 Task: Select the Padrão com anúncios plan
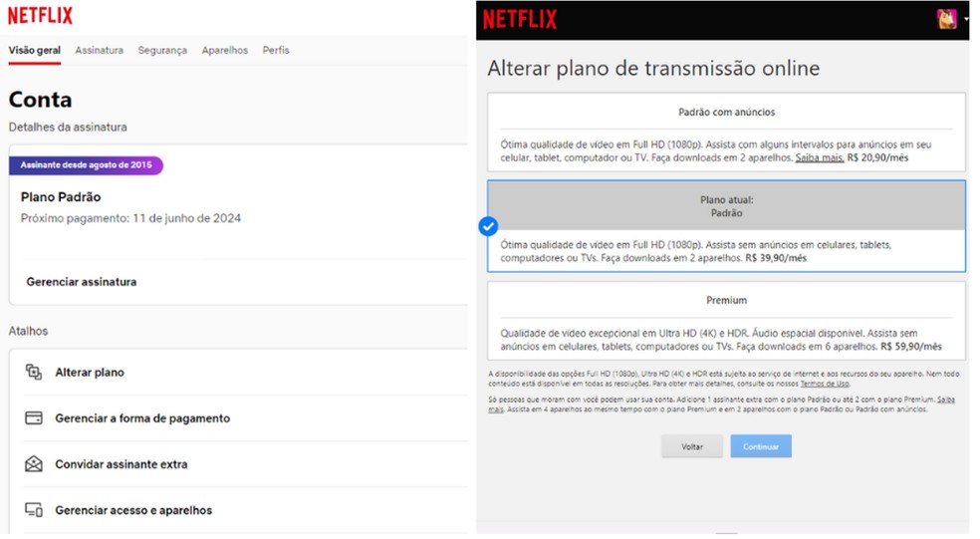pos(726,133)
